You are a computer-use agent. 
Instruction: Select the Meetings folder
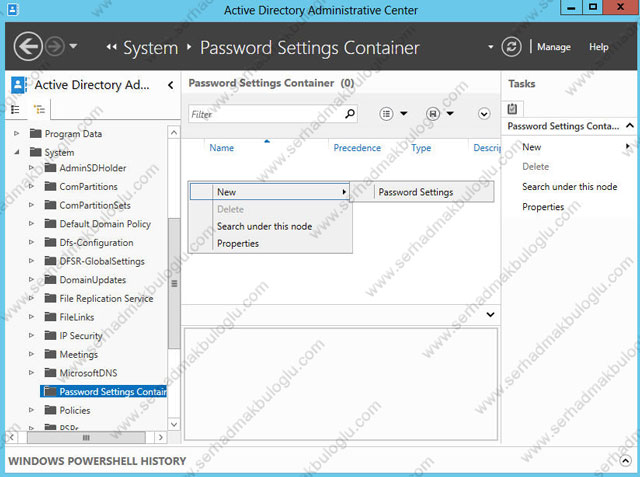(71, 354)
